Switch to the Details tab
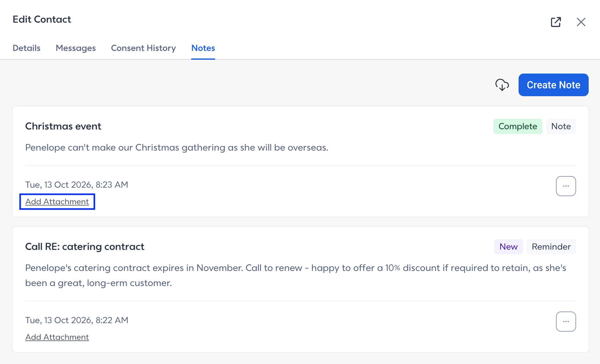This screenshot has width=600, height=364. (26, 48)
